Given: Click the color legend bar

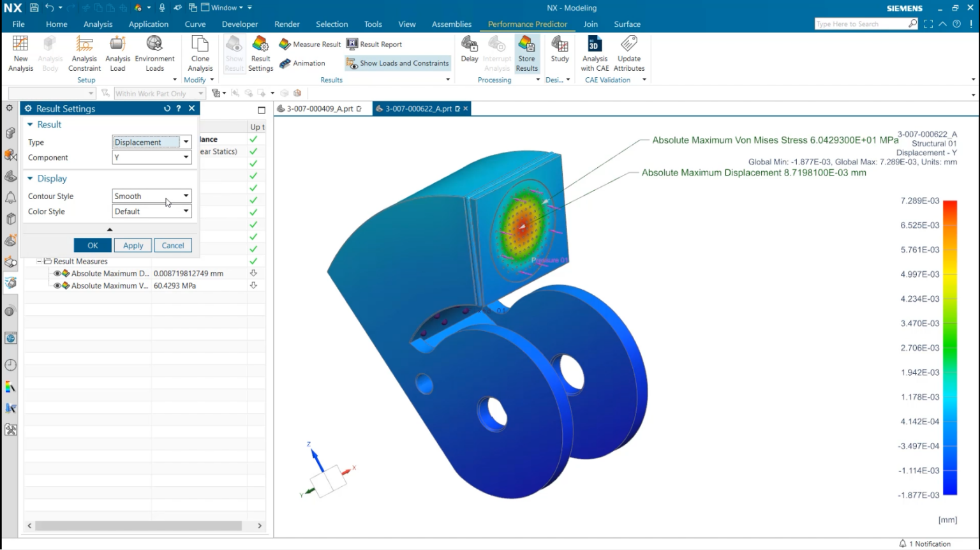Looking at the screenshot, I should [x=950, y=348].
